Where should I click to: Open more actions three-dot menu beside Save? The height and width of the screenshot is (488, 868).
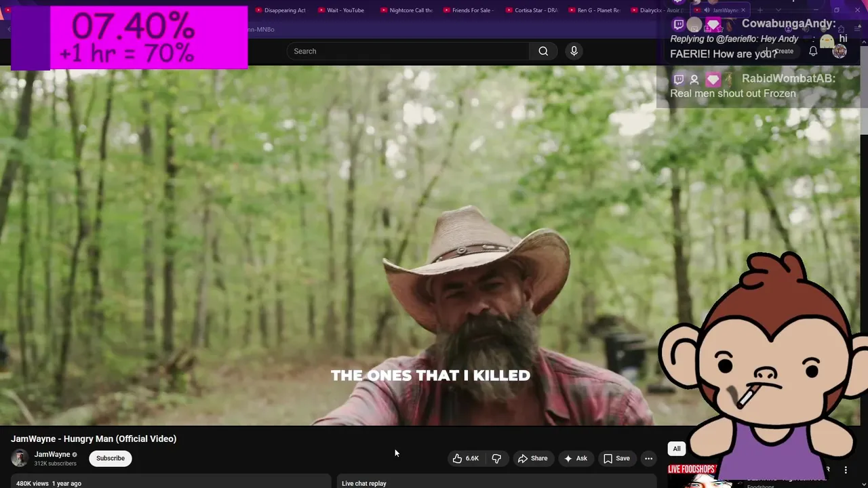(x=648, y=458)
